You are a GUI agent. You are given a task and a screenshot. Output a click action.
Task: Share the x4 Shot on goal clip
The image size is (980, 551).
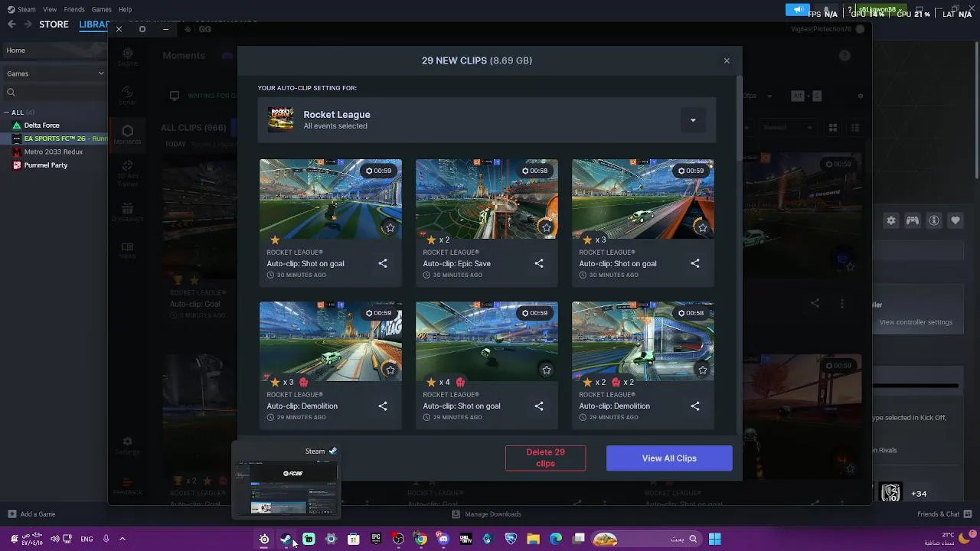pos(539,406)
